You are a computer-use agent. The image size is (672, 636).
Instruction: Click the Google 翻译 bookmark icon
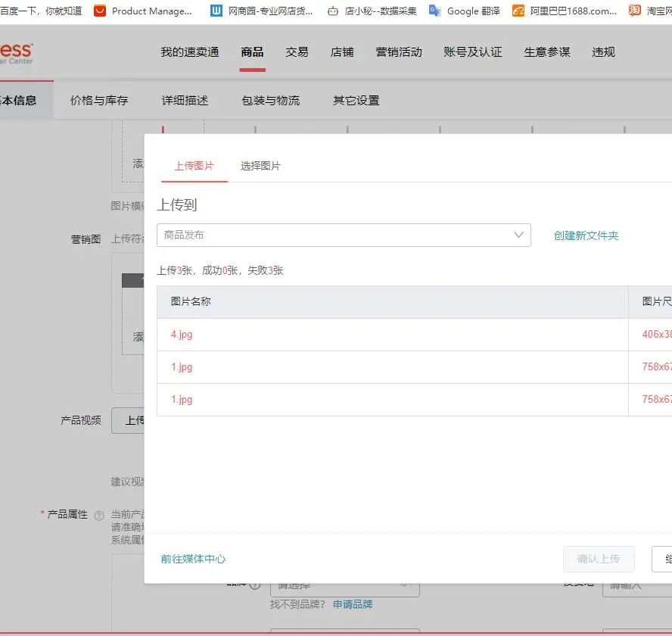(x=435, y=11)
